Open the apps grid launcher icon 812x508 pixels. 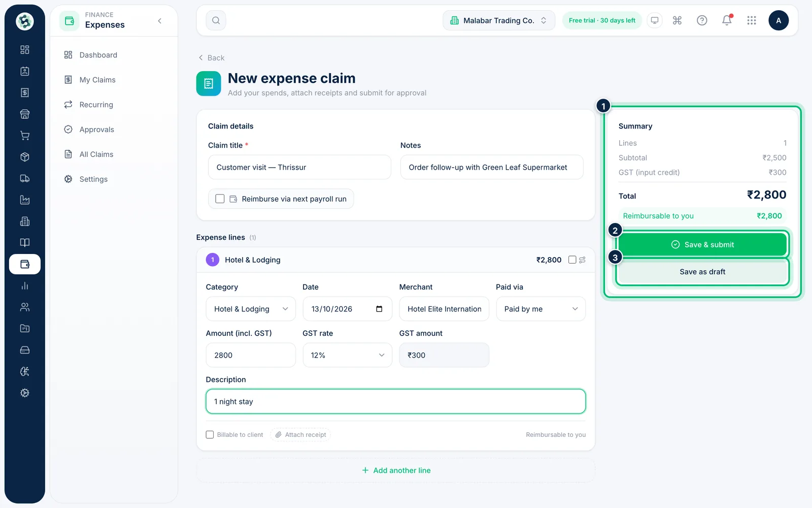tap(752, 20)
